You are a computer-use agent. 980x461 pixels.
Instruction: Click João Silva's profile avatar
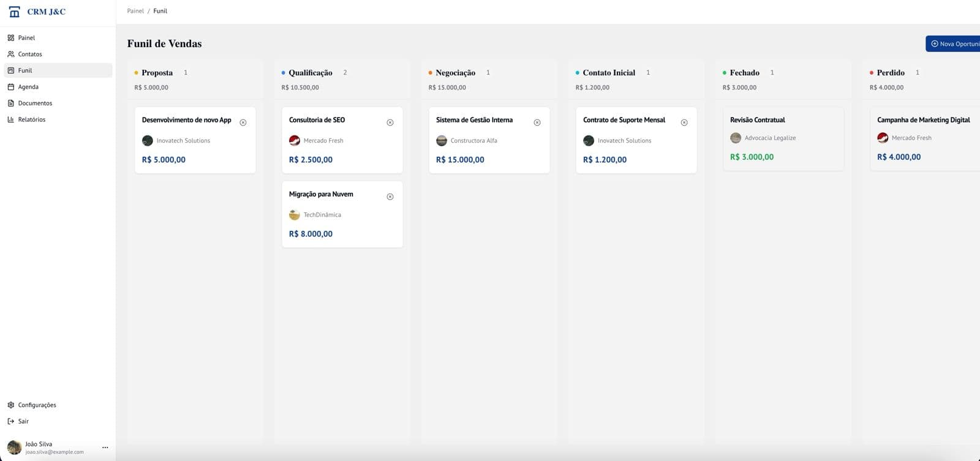(x=14, y=448)
